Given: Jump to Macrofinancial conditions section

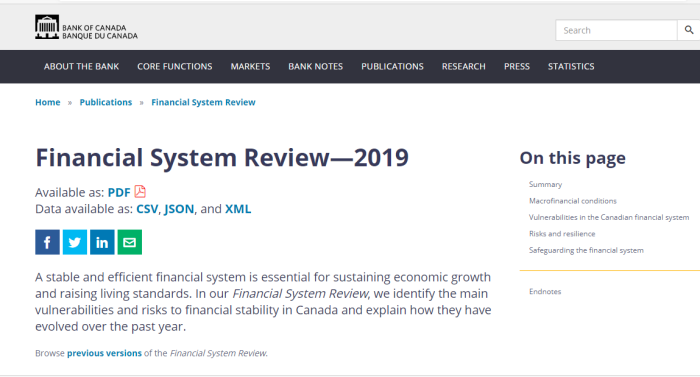Looking at the screenshot, I should tap(573, 201).
